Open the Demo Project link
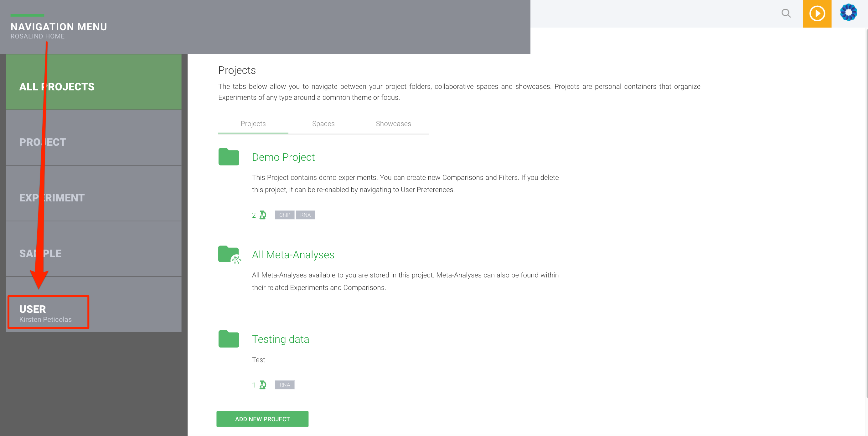The image size is (868, 436). coord(283,157)
